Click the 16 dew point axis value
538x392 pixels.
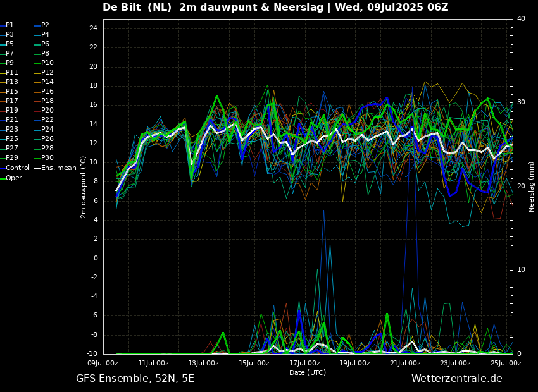[x=93, y=105]
